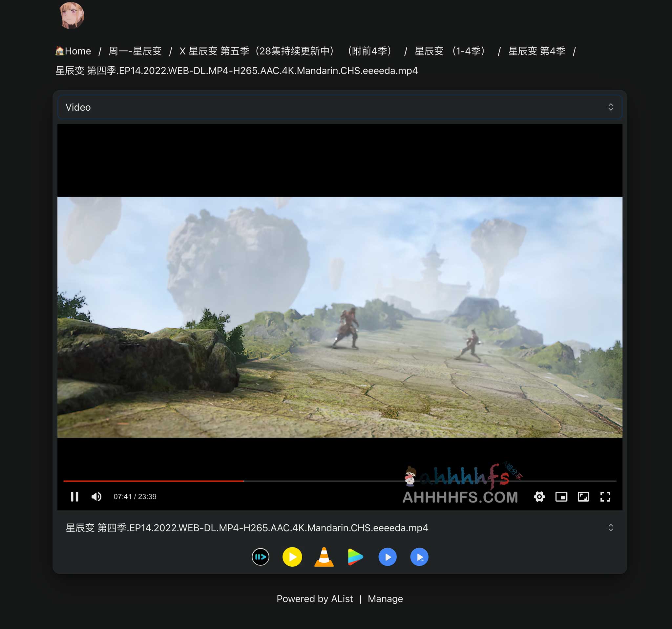Toggle picture-in-picture mode
This screenshot has height=629, width=672.
point(561,496)
